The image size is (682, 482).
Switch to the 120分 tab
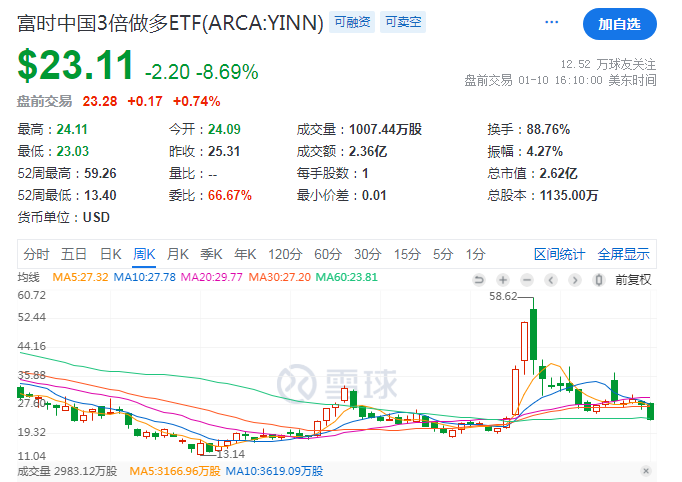285,254
